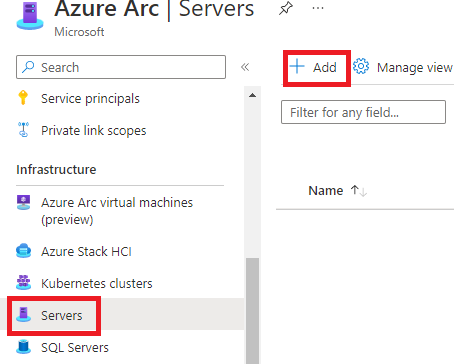Click the Servers sidebar icon
Image resolution: width=454 pixels, height=364 pixels.
23,315
